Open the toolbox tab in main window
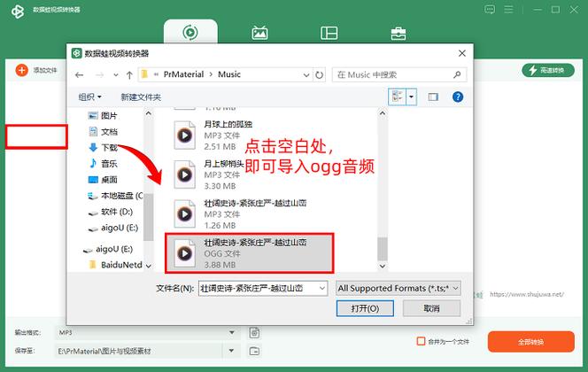This screenshot has width=588, height=372. pyautogui.click(x=398, y=34)
